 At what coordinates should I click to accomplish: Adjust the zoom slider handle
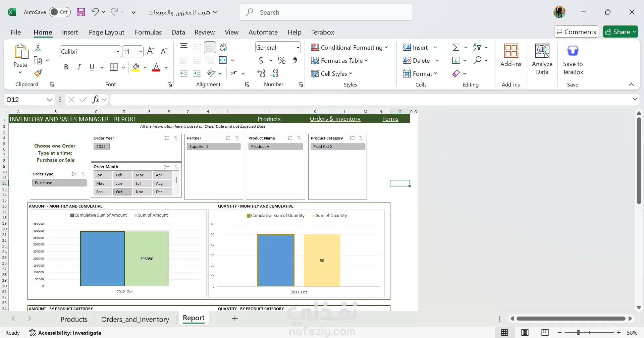tap(578, 333)
